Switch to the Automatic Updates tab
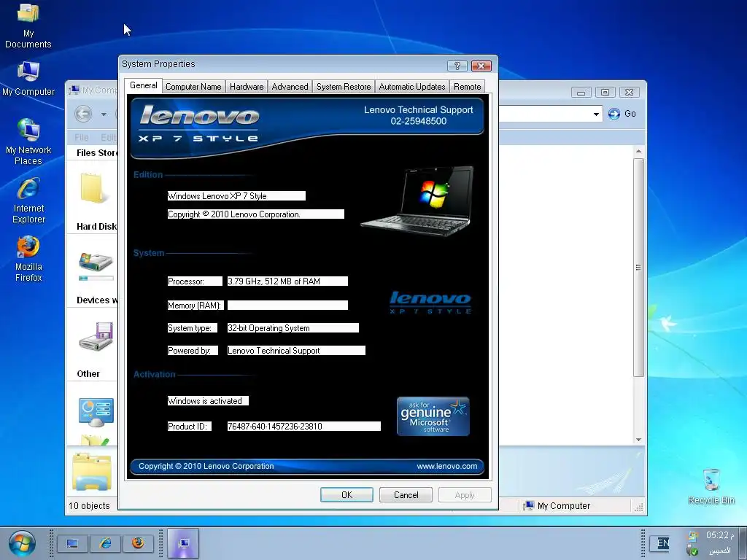This screenshot has height=560, width=747. (x=412, y=87)
